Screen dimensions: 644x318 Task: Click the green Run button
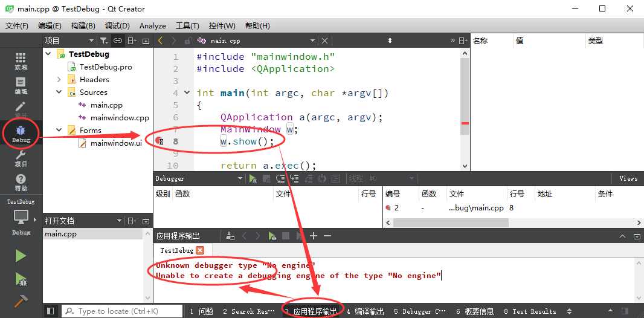[21, 256]
